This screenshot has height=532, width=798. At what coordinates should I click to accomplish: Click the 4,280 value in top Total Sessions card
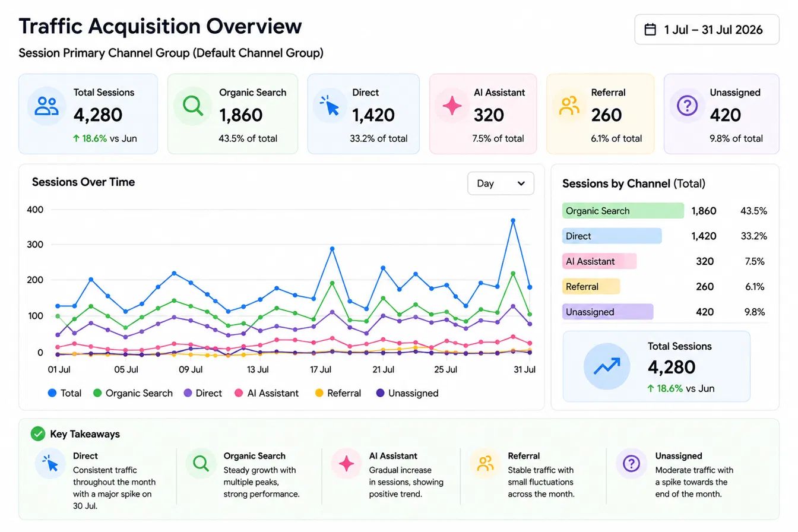point(98,115)
